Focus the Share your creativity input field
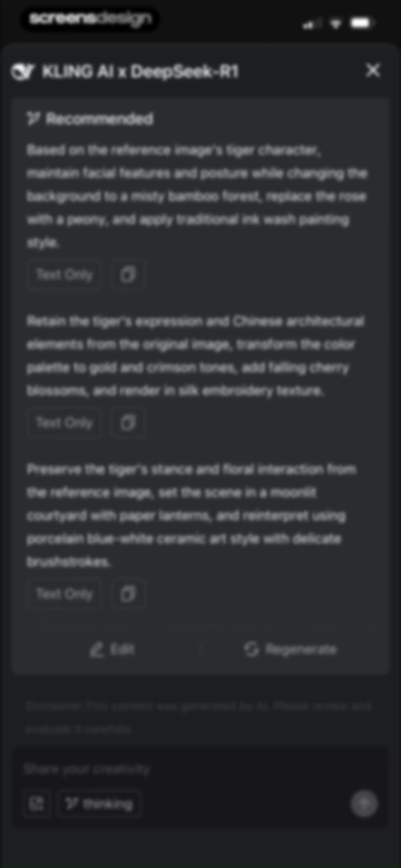The height and width of the screenshot is (868, 401). [x=200, y=770]
